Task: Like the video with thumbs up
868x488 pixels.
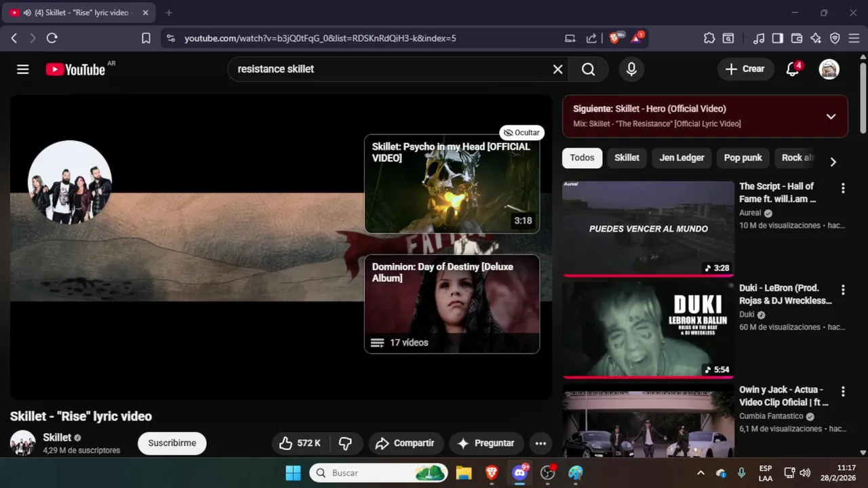Action: pos(301,443)
